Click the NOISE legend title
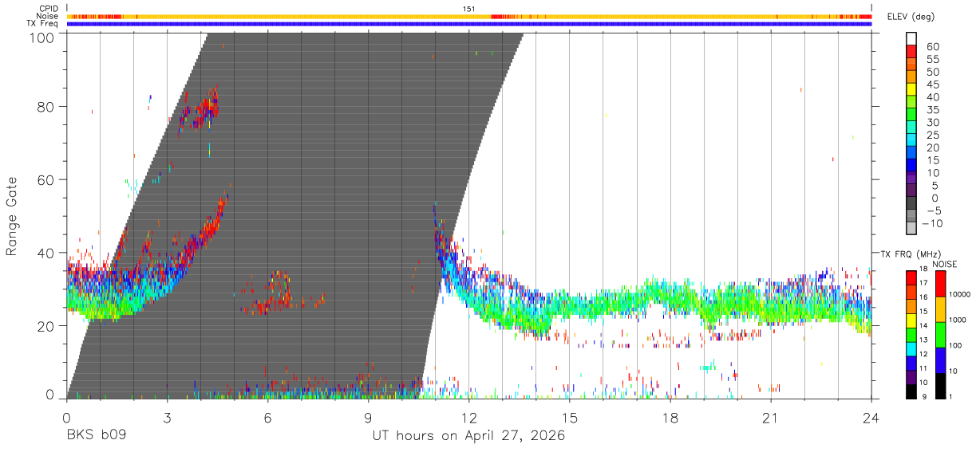980x452 pixels. click(x=945, y=264)
